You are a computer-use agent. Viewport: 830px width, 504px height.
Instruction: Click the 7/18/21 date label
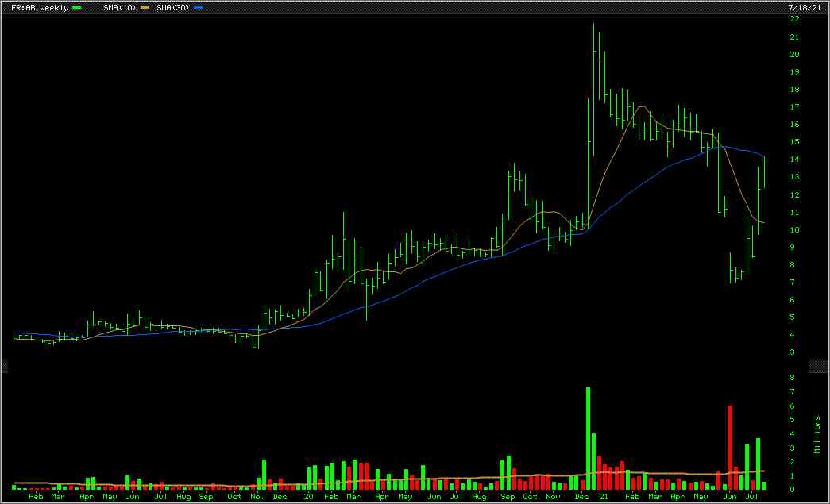pos(805,8)
